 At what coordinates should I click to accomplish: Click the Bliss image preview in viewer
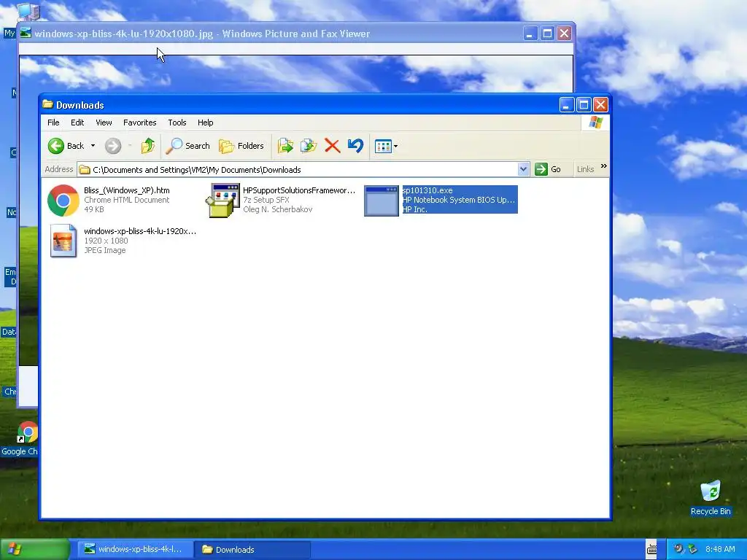[295, 74]
